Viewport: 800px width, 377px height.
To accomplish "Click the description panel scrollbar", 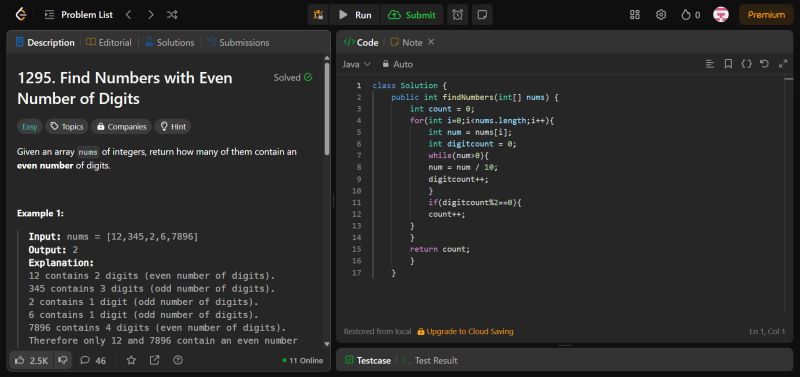I will [327, 110].
